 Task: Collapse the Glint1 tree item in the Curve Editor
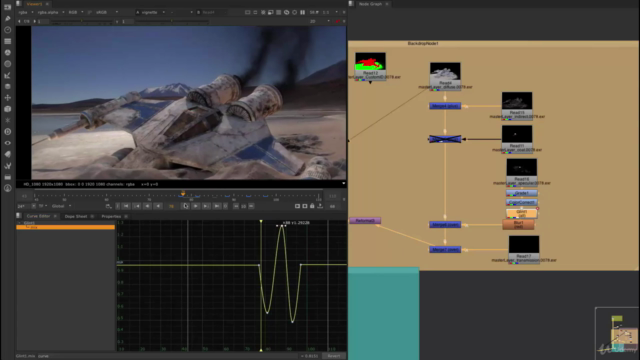click(20, 223)
